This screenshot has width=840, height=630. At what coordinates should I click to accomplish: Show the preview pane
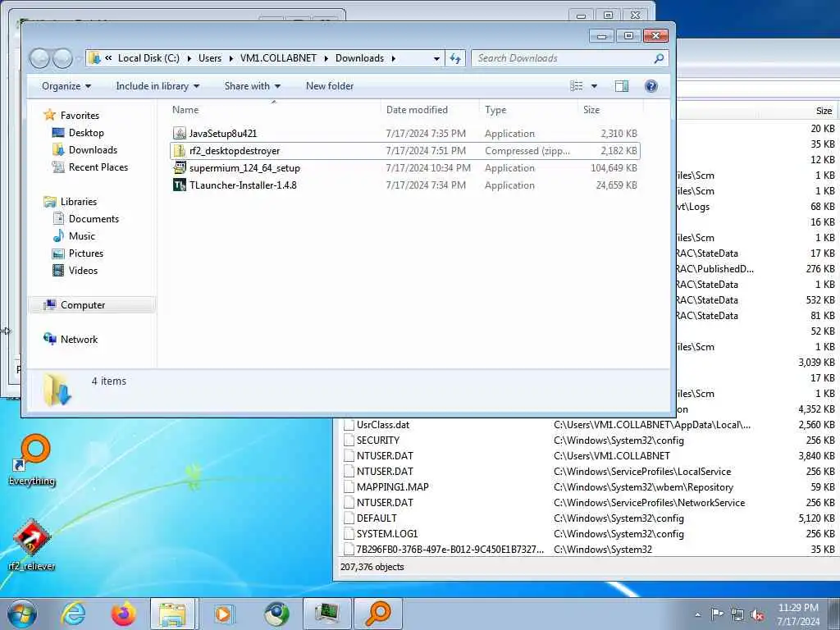point(622,86)
